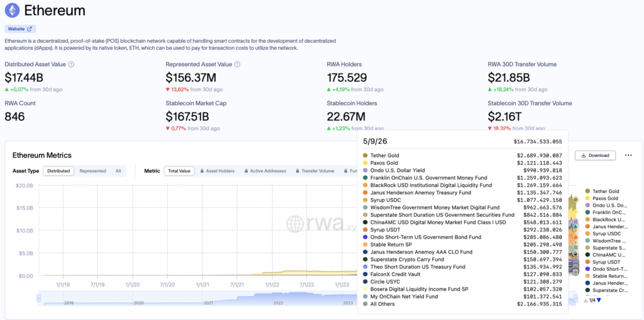Click the Ethereum logo icon

[13, 11]
